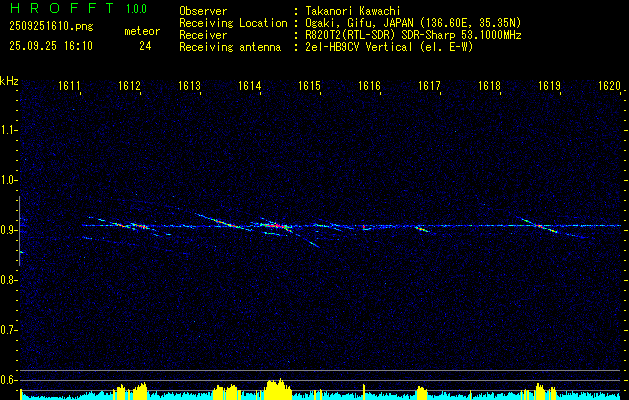Image resolution: width=629 pixels, height=400 pixels.
Task: Click the 1614 time axis marker
Action: point(250,85)
